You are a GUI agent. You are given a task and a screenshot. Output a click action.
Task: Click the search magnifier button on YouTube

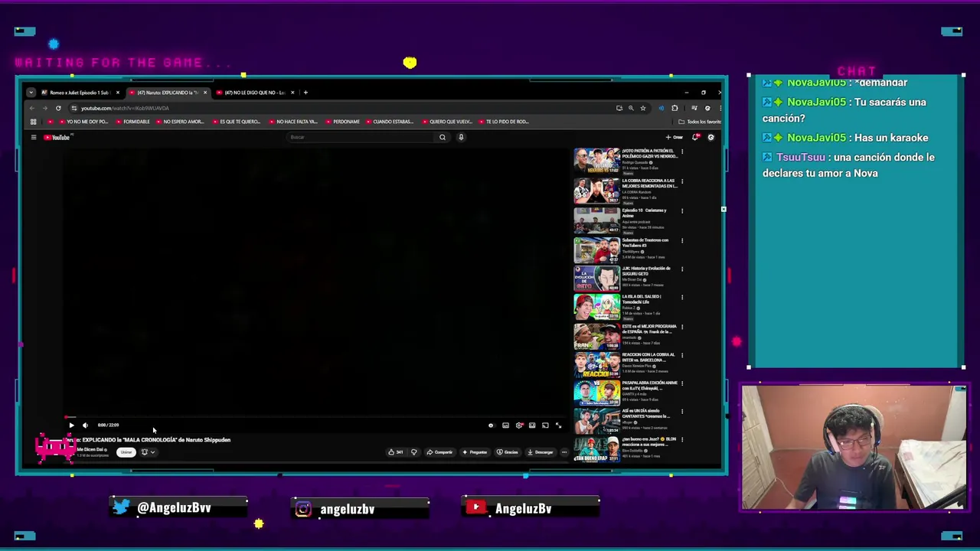442,137
